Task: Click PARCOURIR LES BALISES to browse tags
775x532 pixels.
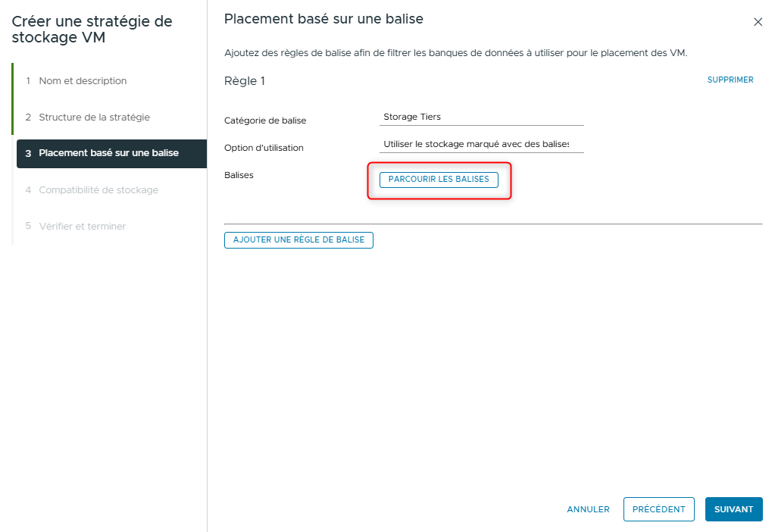Action: tap(438, 180)
